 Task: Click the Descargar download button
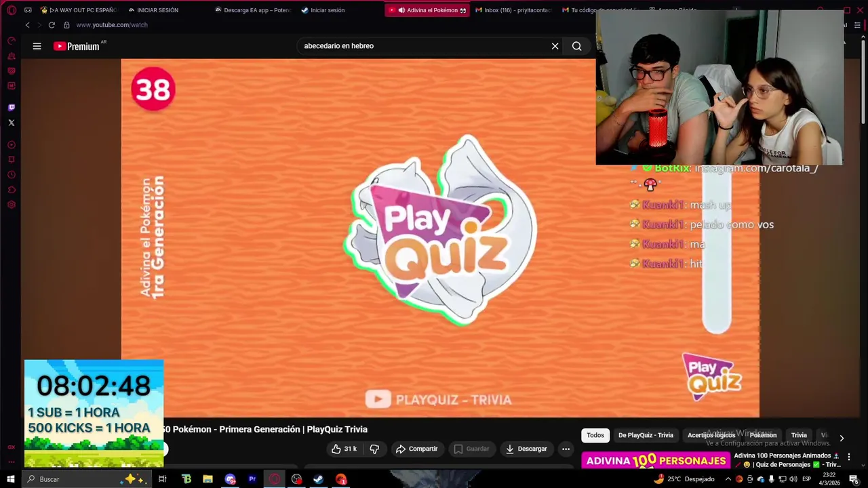pyautogui.click(x=526, y=449)
